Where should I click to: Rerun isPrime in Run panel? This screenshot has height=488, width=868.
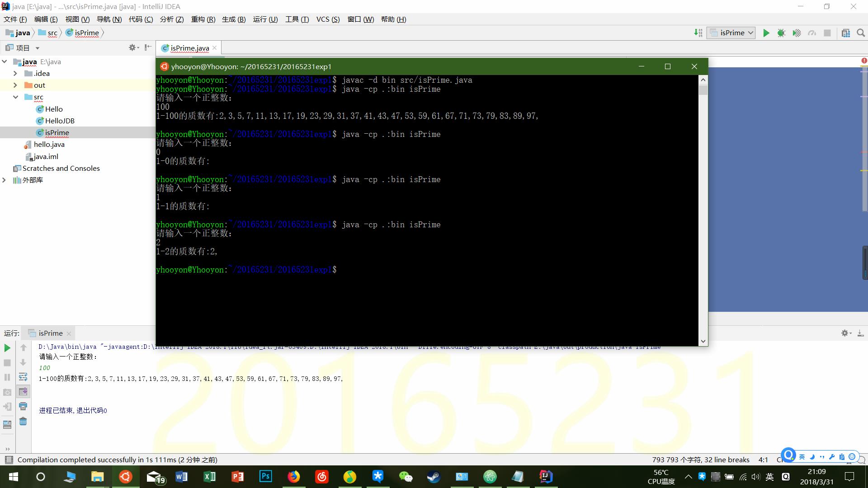click(x=7, y=348)
